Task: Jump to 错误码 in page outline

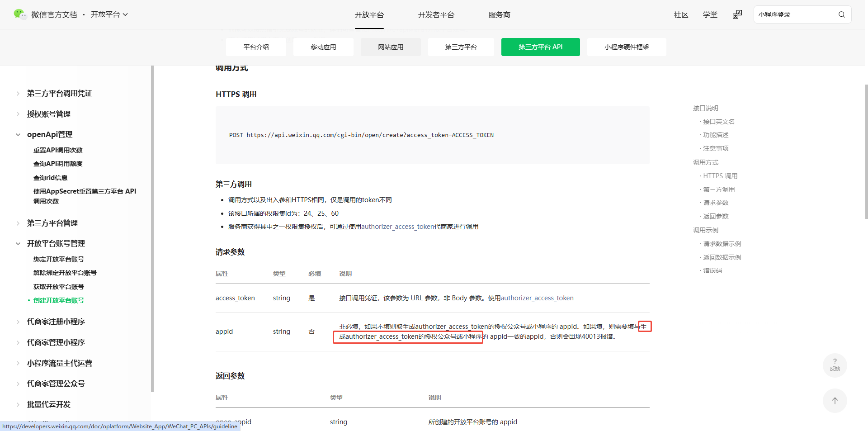Action: pos(712,270)
